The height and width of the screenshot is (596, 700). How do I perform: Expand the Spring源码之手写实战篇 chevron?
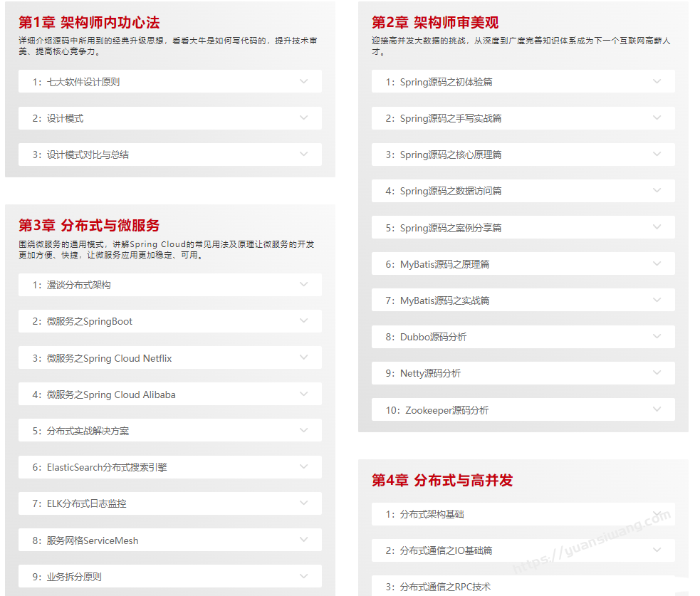[x=657, y=118]
